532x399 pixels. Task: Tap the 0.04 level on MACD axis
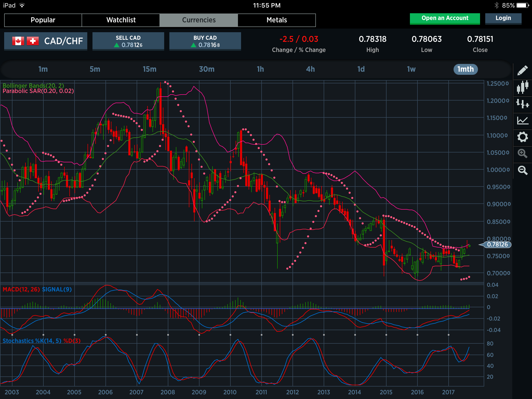pos(493,285)
